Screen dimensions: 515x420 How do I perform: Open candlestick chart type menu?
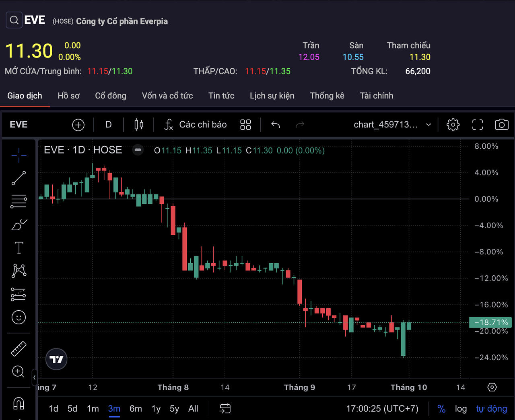coord(139,125)
